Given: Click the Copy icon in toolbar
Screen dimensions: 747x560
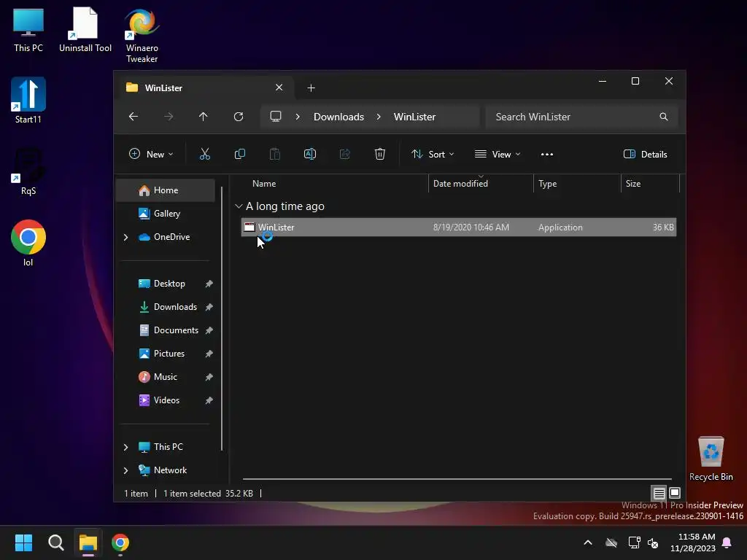Looking at the screenshot, I should (x=239, y=154).
